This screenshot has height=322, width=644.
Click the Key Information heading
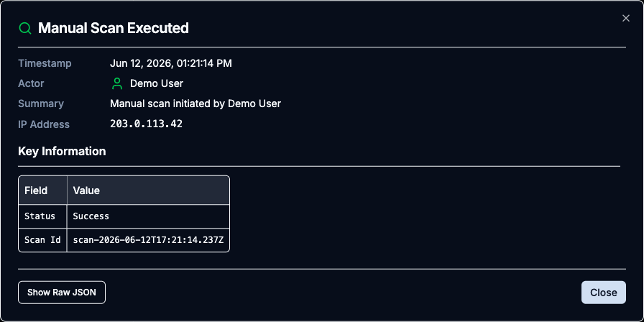[x=62, y=151]
